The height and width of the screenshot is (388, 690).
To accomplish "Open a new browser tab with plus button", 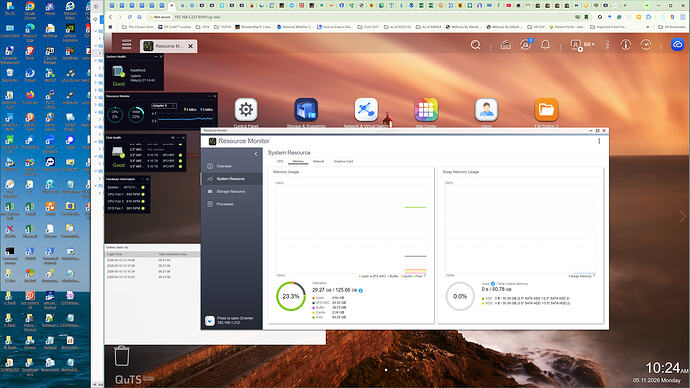I will 624,5.
